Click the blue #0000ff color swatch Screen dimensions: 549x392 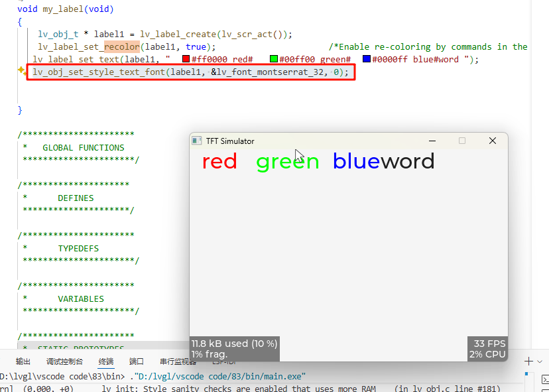click(366, 59)
